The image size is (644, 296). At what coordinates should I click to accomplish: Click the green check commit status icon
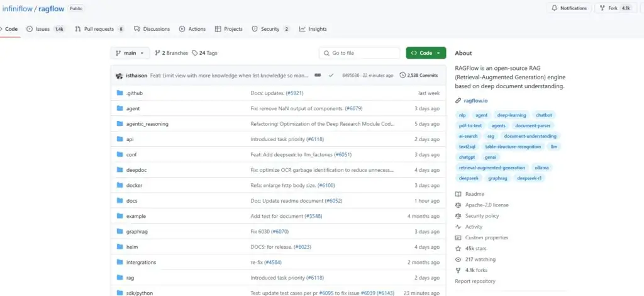coord(331,75)
